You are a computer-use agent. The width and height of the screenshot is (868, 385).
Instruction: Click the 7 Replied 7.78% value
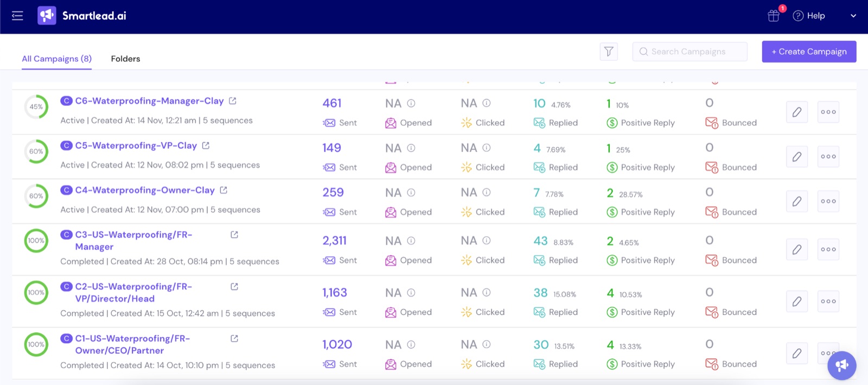tap(548, 193)
